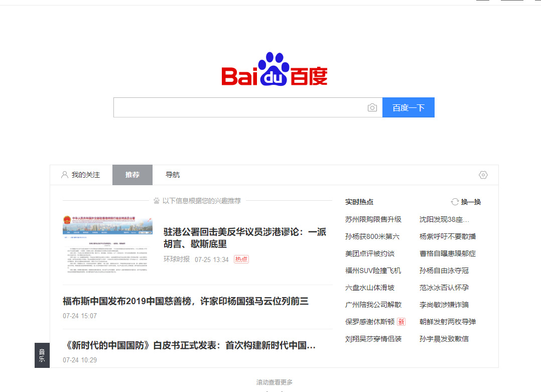Open the 驻港公署回击美反华议员 article thumbnail

click(x=107, y=245)
